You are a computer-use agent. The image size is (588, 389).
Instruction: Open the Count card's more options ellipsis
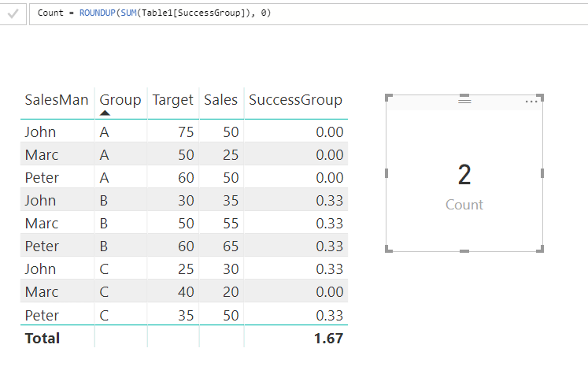pos(531,102)
